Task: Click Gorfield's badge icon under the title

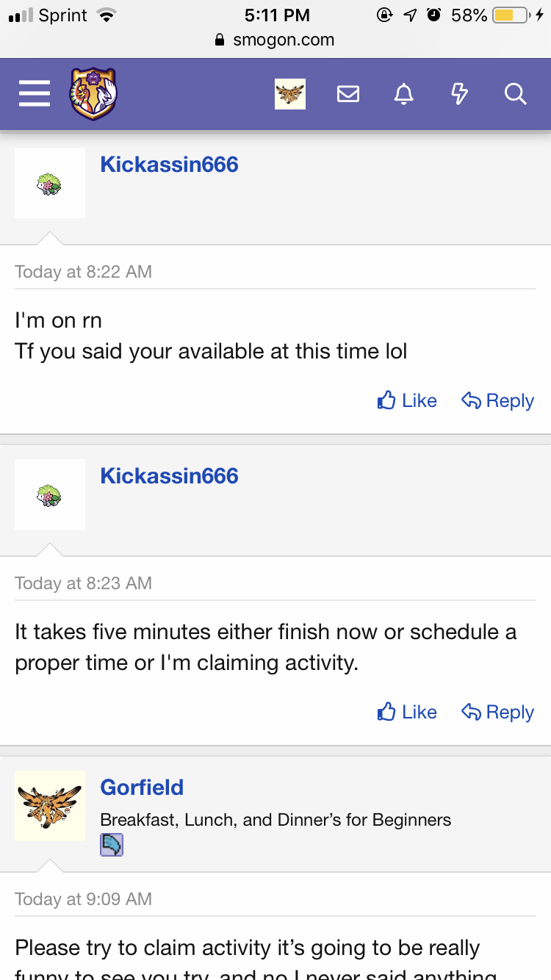Action: [112, 845]
